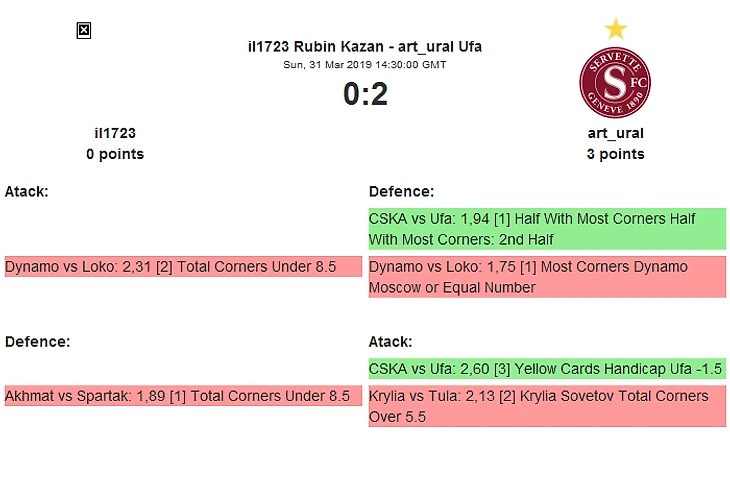Click the left Defence: heading

[x=37, y=341]
